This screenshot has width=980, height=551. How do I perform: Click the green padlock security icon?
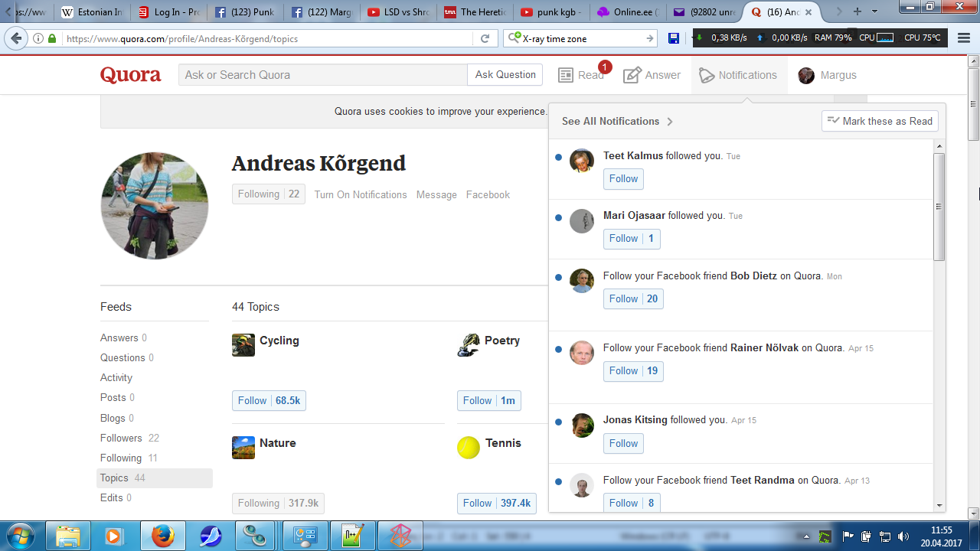point(52,38)
